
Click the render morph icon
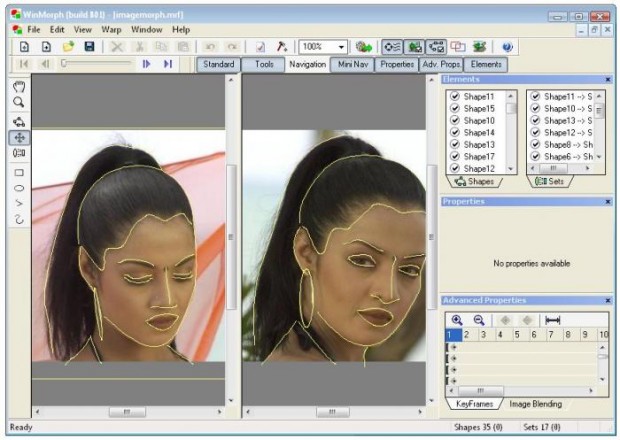tap(363, 47)
